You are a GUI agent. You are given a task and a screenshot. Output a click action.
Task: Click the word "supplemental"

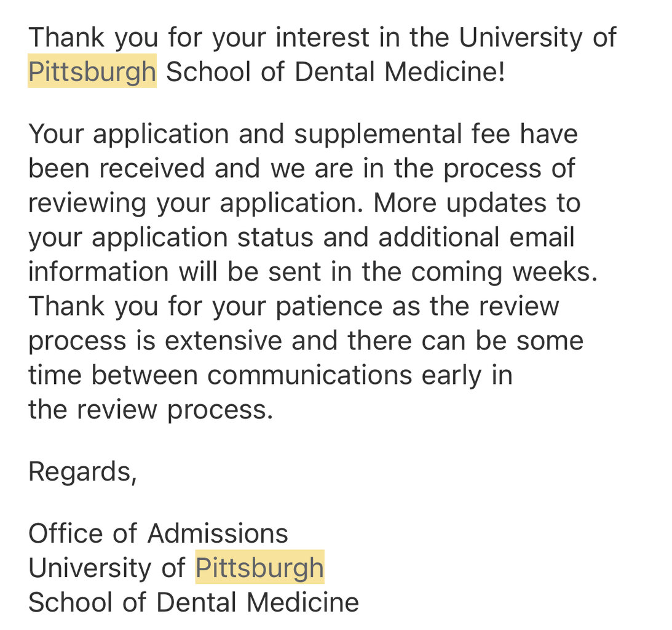tap(378, 134)
